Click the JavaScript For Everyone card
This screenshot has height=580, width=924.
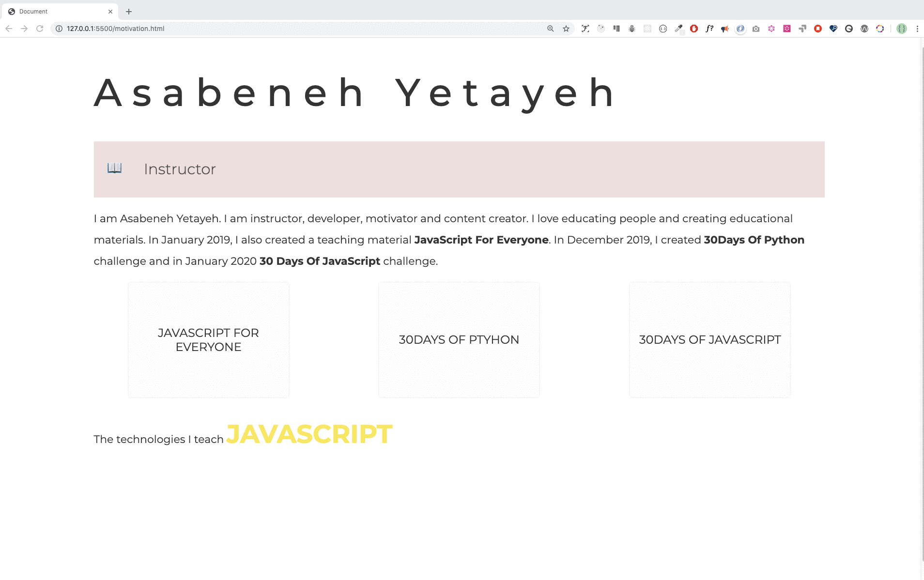coord(209,340)
